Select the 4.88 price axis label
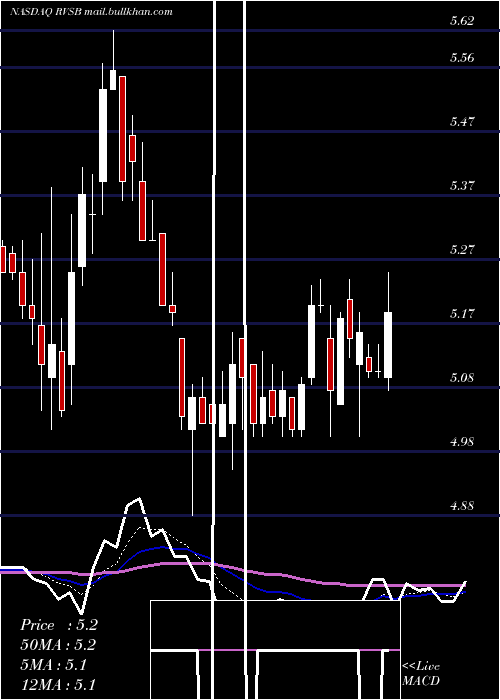Image resolution: width=500 pixels, height=700 pixels. click(x=462, y=506)
